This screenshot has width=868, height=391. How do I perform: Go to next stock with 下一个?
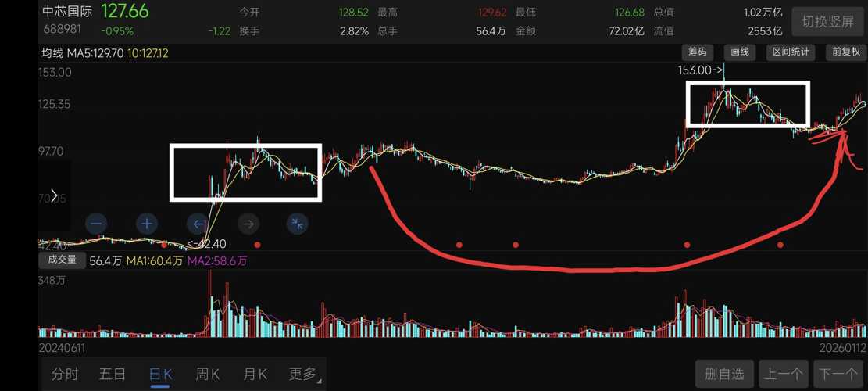point(838,375)
